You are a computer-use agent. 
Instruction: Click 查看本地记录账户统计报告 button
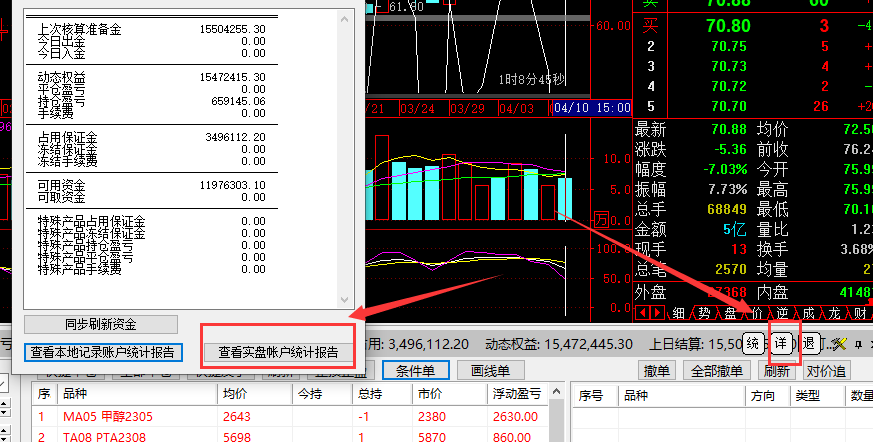[103, 352]
